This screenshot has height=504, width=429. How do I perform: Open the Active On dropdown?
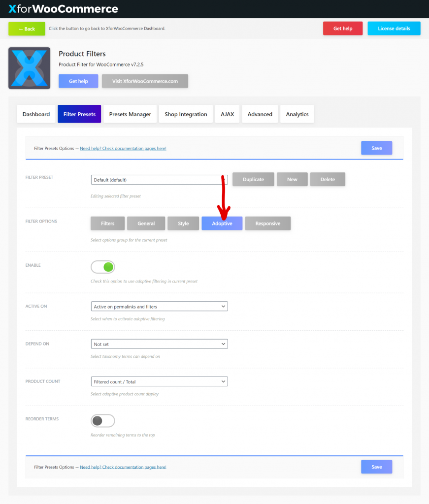click(x=159, y=306)
